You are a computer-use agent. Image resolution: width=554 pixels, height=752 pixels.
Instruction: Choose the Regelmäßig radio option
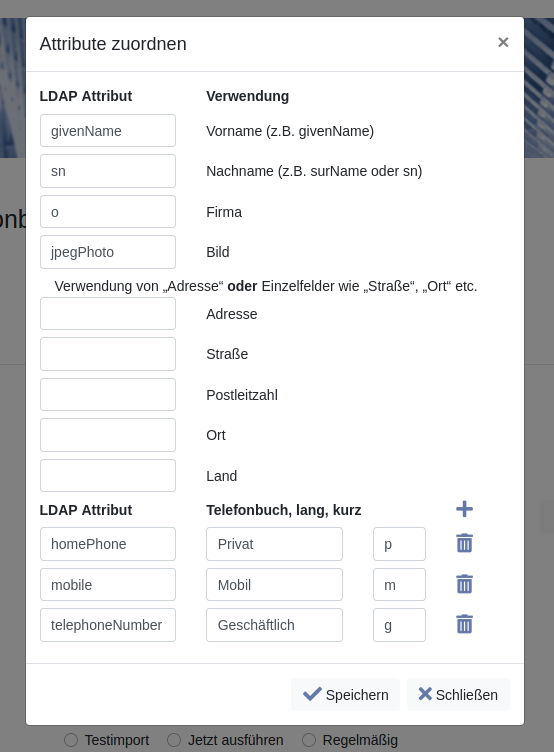pyautogui.click(x=309, y=740)
